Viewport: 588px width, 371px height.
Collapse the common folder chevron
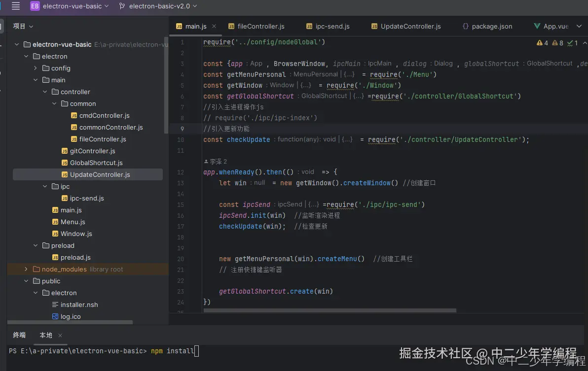(54, 103)
